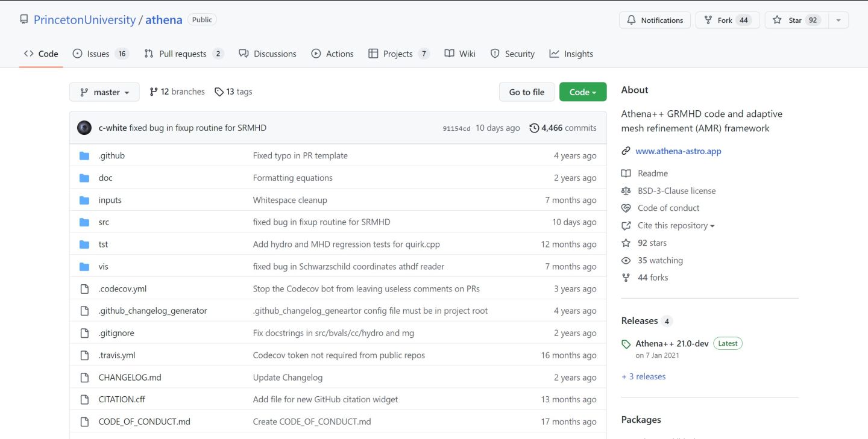Expand the green Code download dropdown

(582, 92)
